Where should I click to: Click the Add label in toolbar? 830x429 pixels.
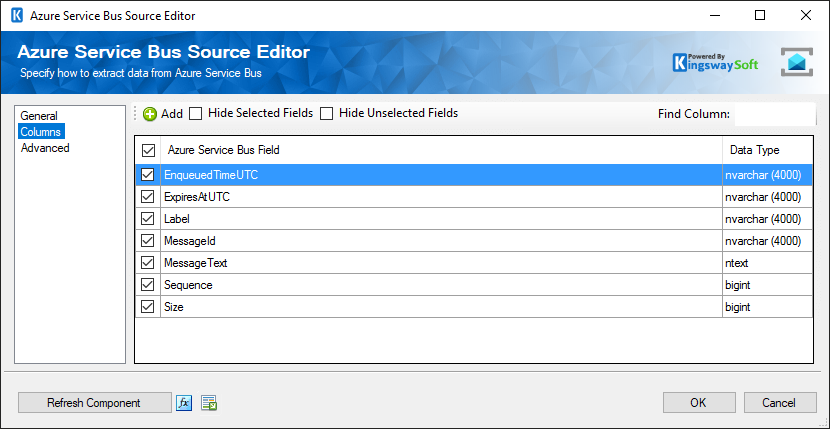[172, 114]
